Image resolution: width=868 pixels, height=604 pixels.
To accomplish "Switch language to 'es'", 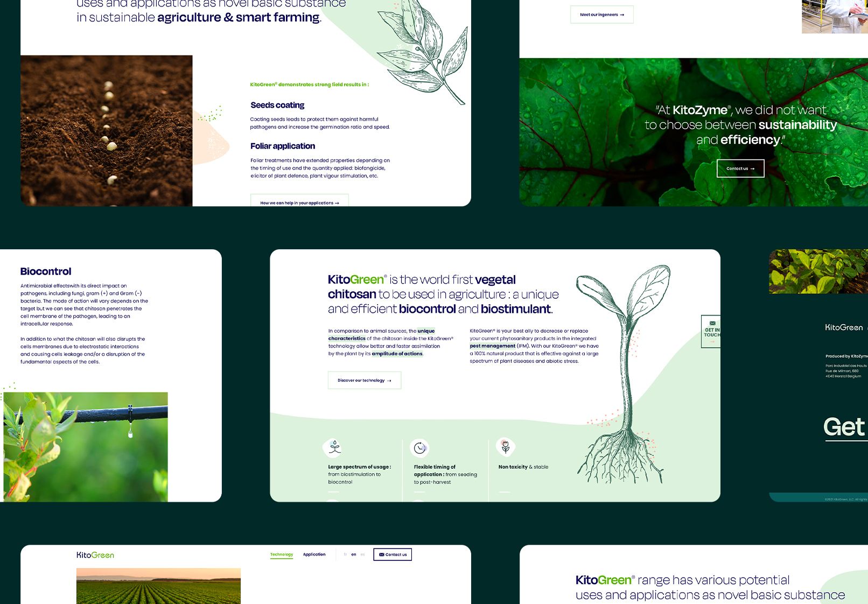I will tap(362, 554).
